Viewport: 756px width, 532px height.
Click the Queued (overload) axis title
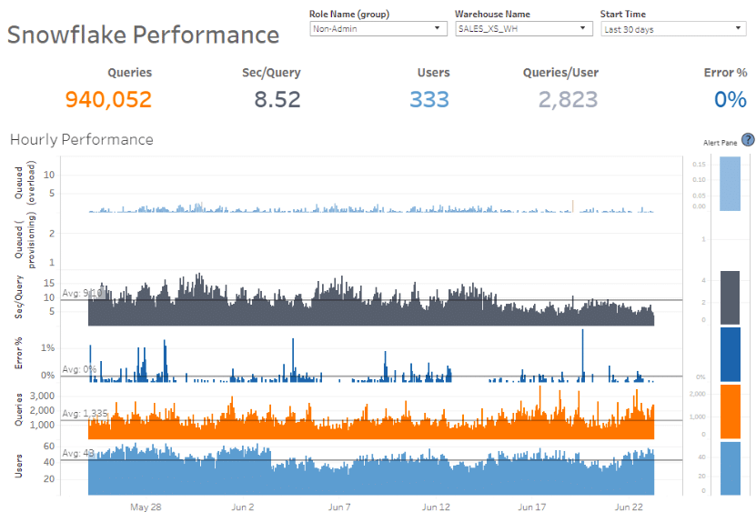[25, 183]
